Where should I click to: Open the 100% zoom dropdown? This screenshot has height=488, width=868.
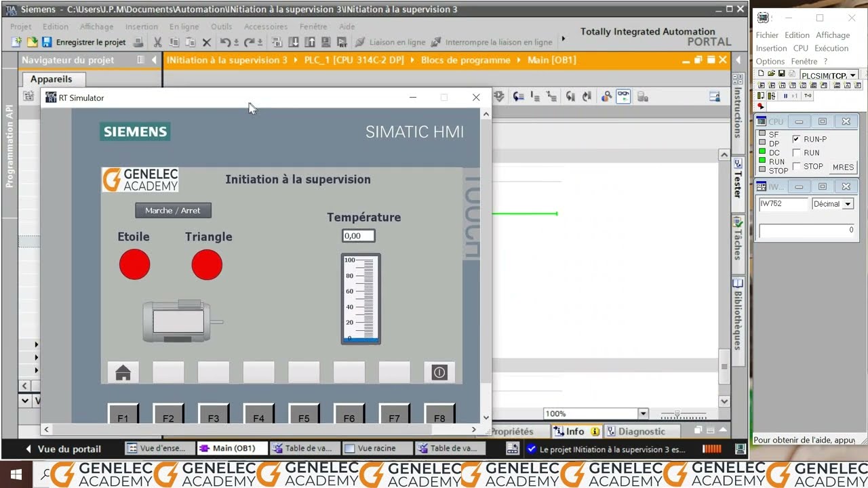[x=643, y=413]
